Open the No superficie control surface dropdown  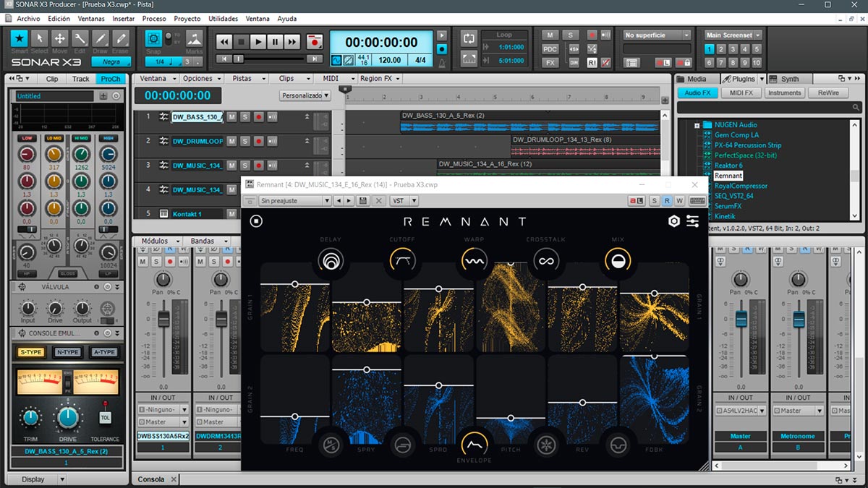658,35
